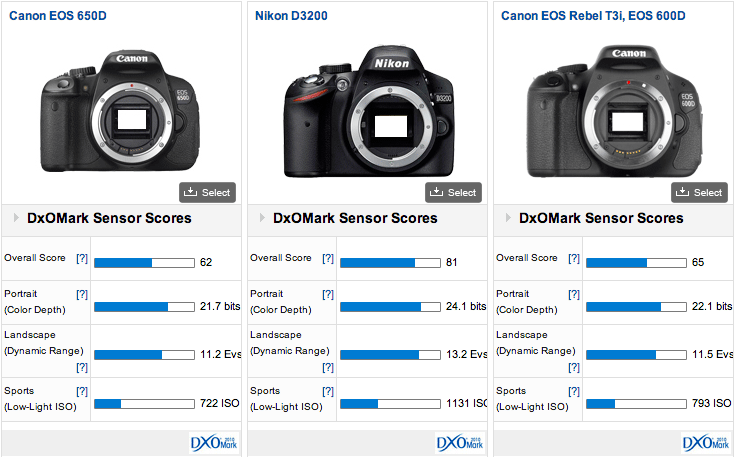This screenshot has height=457, width=736.
Task: Click the 722 ISO value
Action: click(x=220, y=403)
